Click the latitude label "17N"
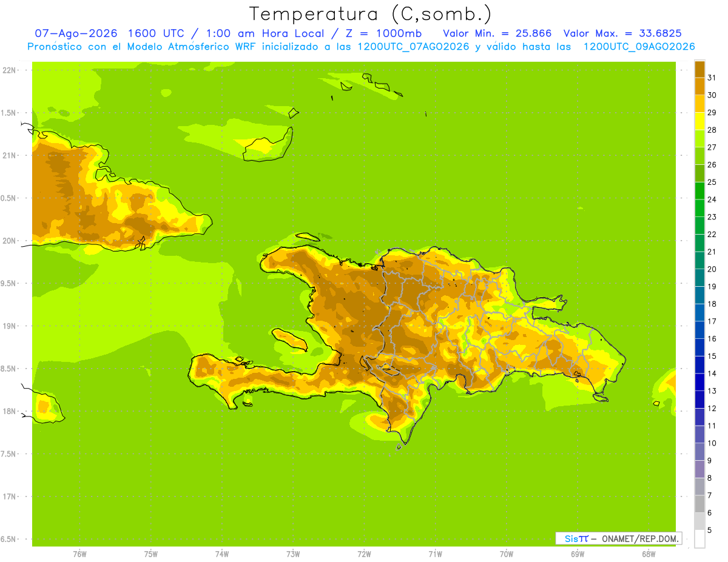 pyautogui.click(x=9, y=497)
